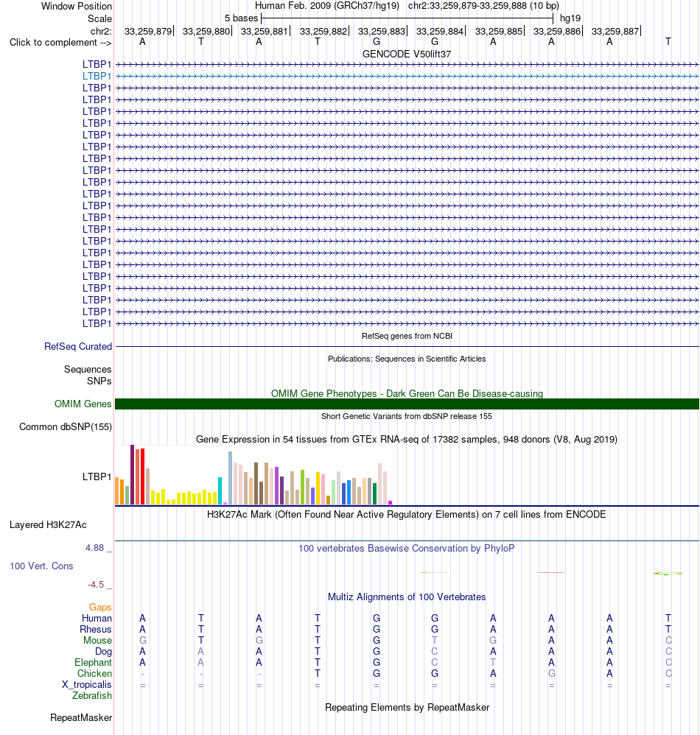The image size is (700, 735).
Task: Select the Human row label in alignment
Action: point(97,619)
